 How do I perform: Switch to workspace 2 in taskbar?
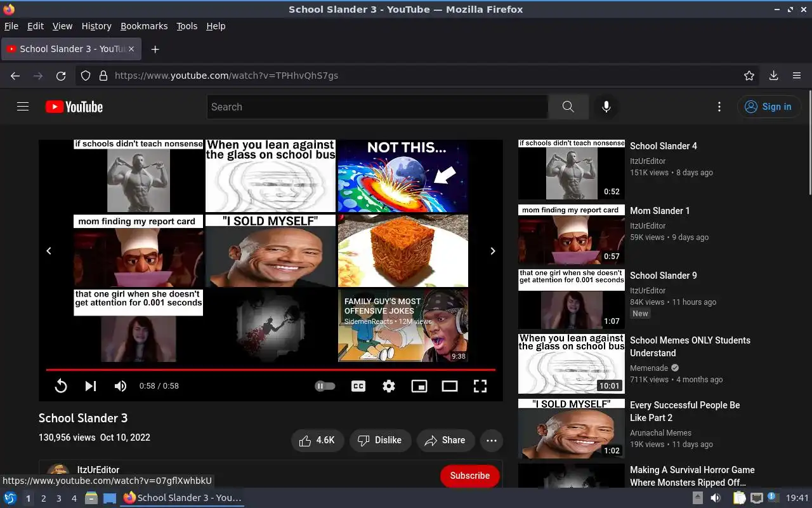click(x=43, y=498)
